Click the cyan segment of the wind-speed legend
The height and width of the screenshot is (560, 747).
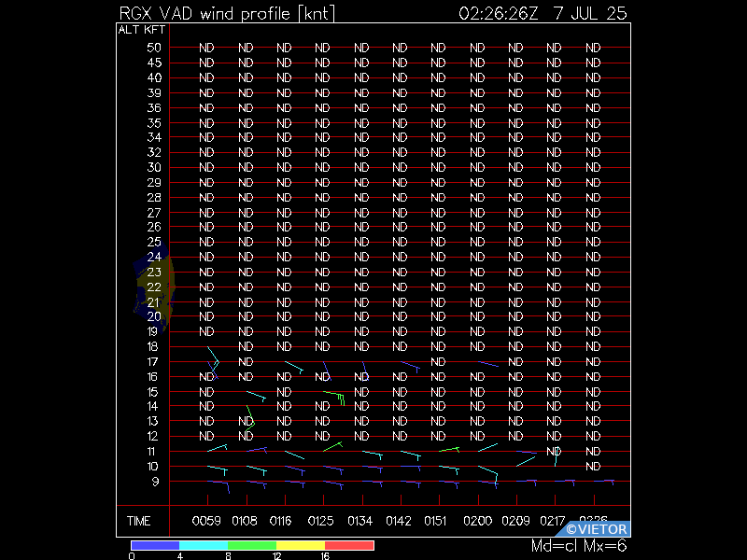click(x=204, y=545)
